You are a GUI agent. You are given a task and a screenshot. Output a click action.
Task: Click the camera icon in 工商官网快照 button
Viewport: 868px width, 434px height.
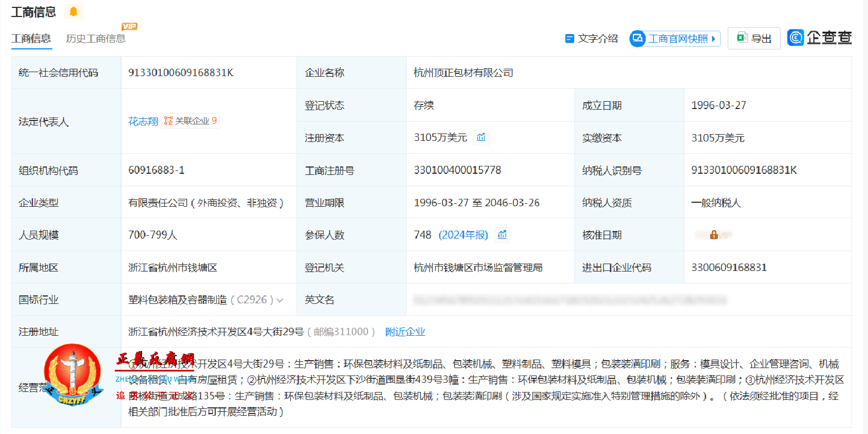tap(637, 38)
